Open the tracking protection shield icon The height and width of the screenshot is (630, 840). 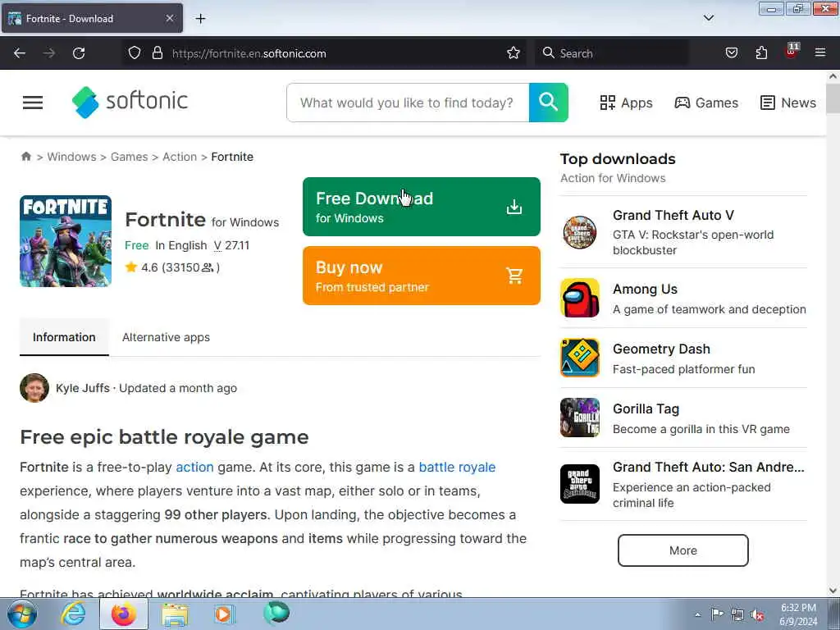[x=135, y=53]
